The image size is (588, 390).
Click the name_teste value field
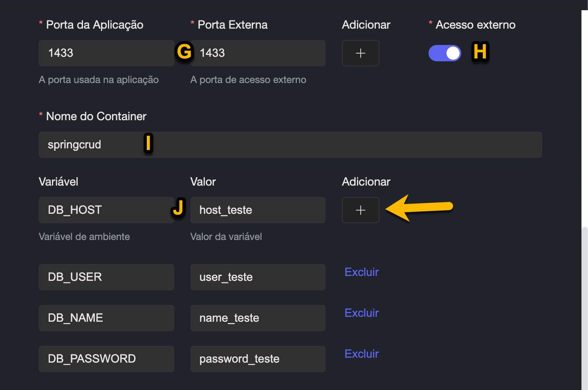point(258,318)
